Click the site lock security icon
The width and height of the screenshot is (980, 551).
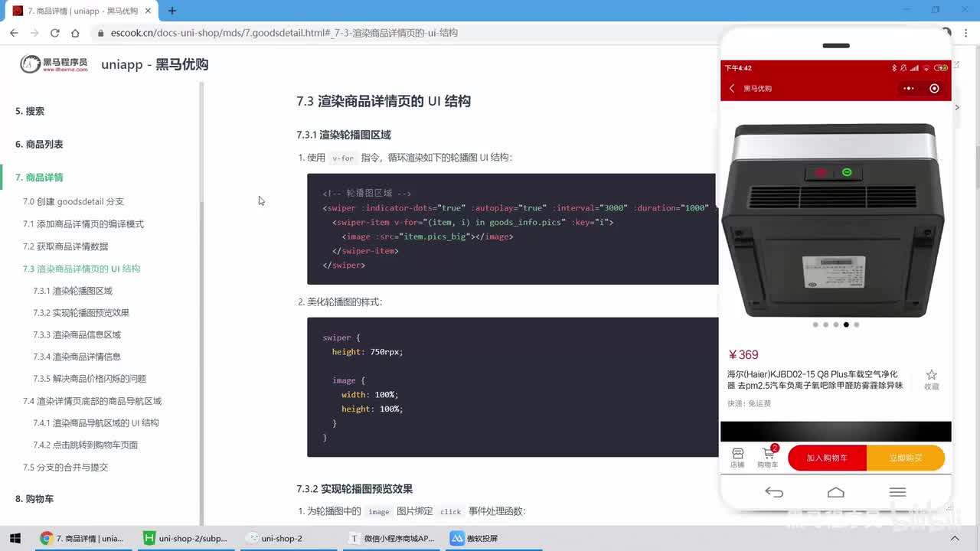(x=100, y=33)
